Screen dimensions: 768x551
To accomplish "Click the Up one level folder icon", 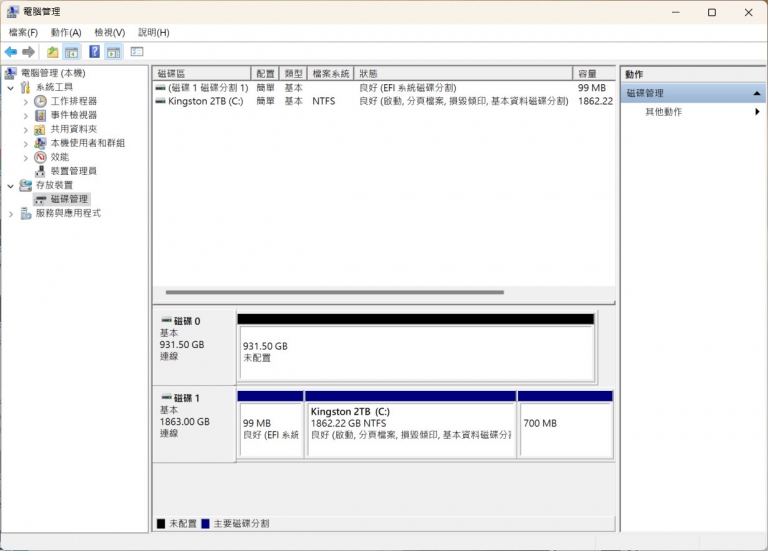I will point(52,51).
